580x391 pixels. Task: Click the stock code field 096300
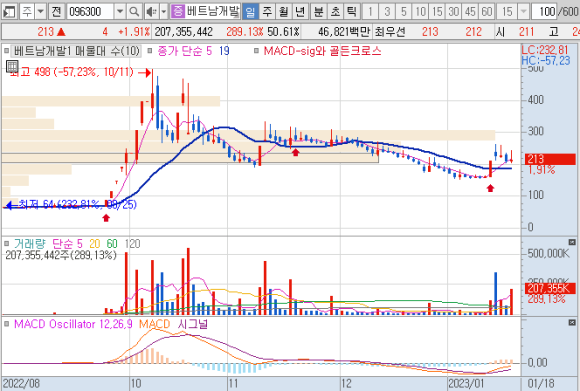[x=90, y=12]
